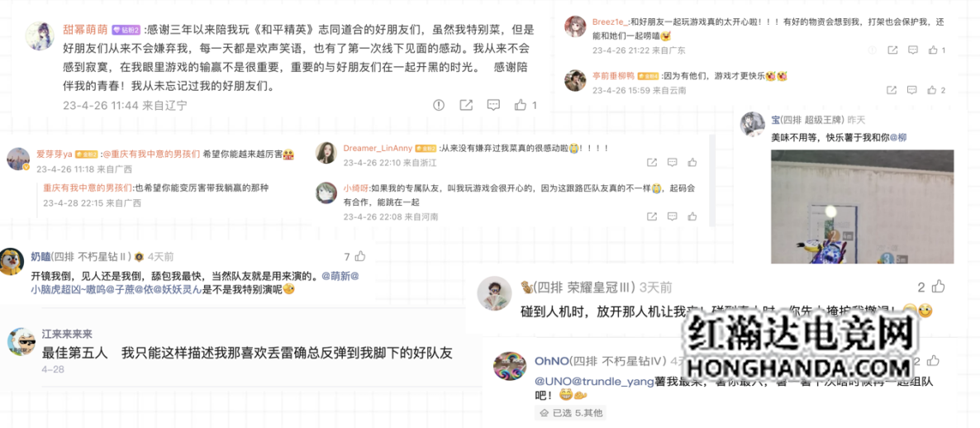The width and height of the screenshot is (980, 428).
Task: Share Dreamer_LinAnny's comment
Action: click(652, 163)
